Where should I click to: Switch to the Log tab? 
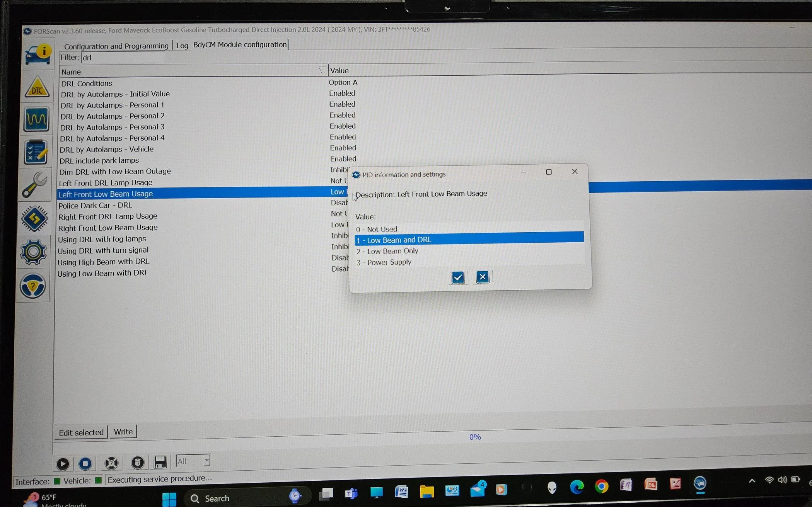click(183, 46)
